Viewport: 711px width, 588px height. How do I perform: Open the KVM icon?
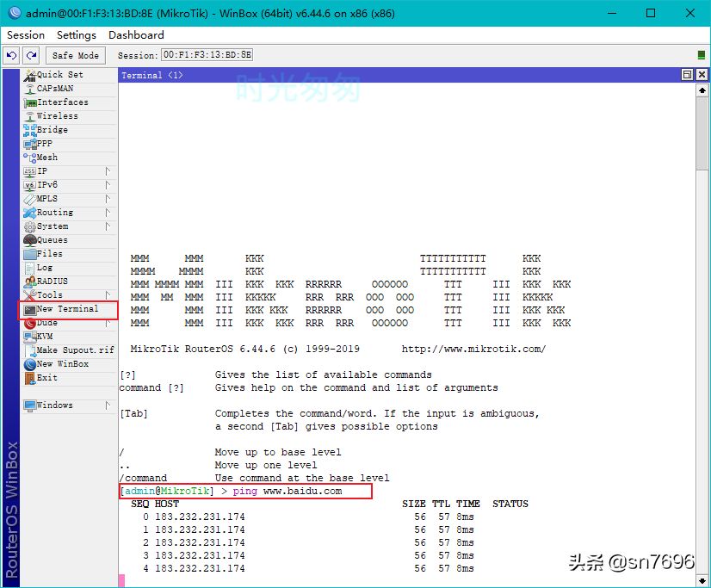(x=30, y=337)
